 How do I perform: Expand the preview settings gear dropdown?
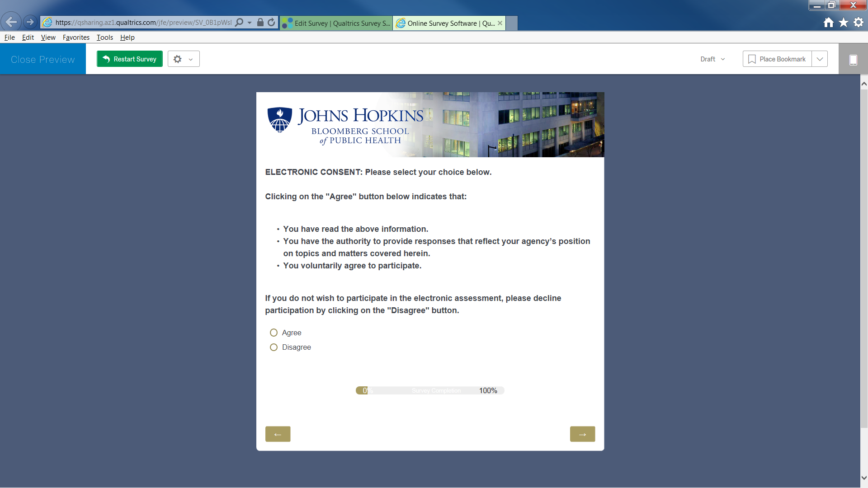pos(184,59)
